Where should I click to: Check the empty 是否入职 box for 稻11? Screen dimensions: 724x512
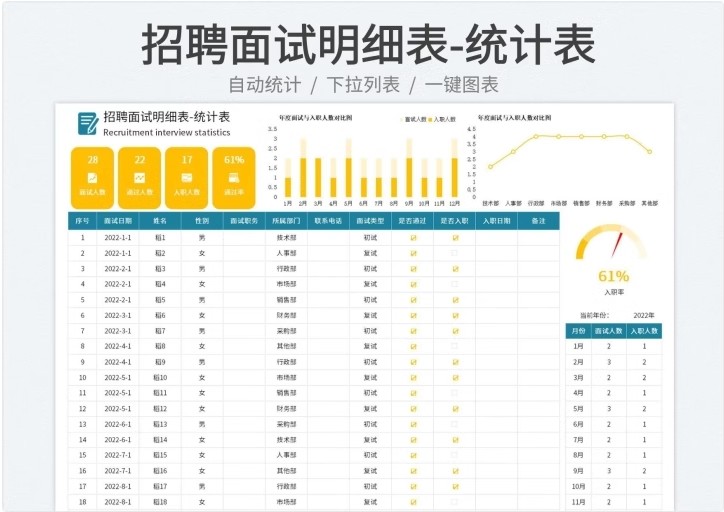[x=454, y=393]
